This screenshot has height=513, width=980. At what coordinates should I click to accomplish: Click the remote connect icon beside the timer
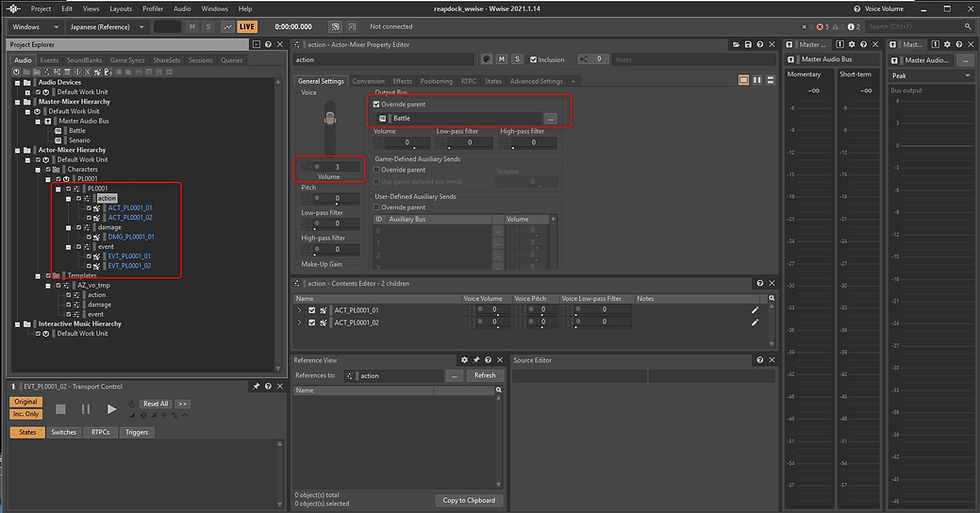336,27
